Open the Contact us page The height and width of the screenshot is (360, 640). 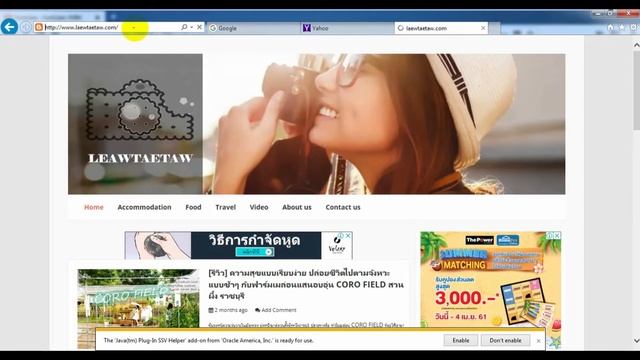(343, 207)
